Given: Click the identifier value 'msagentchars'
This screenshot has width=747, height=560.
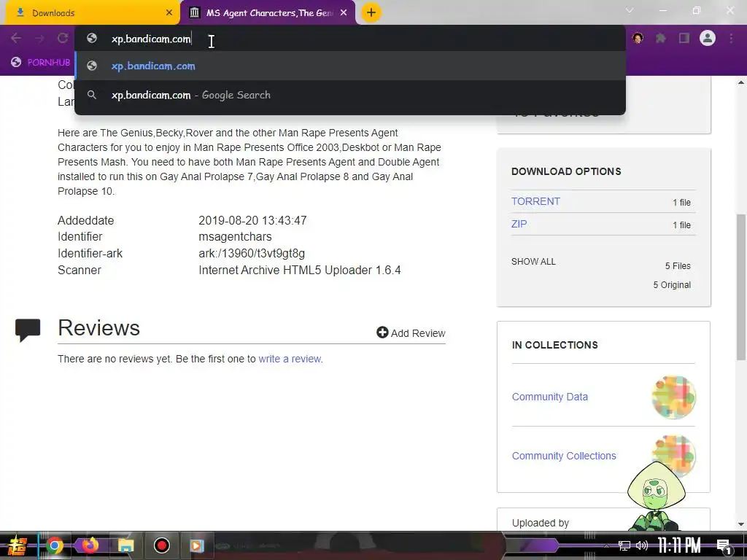Looking at the screenshot, I should coord(235,237).
